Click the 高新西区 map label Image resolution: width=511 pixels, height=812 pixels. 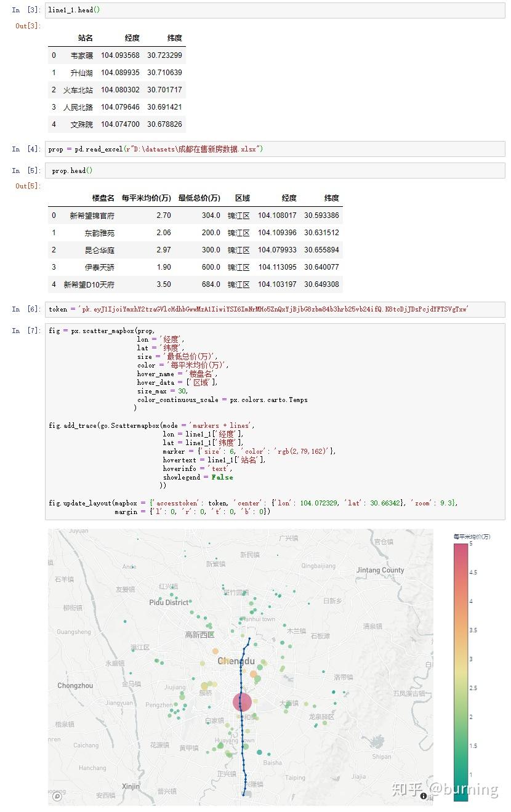(199, 635)
